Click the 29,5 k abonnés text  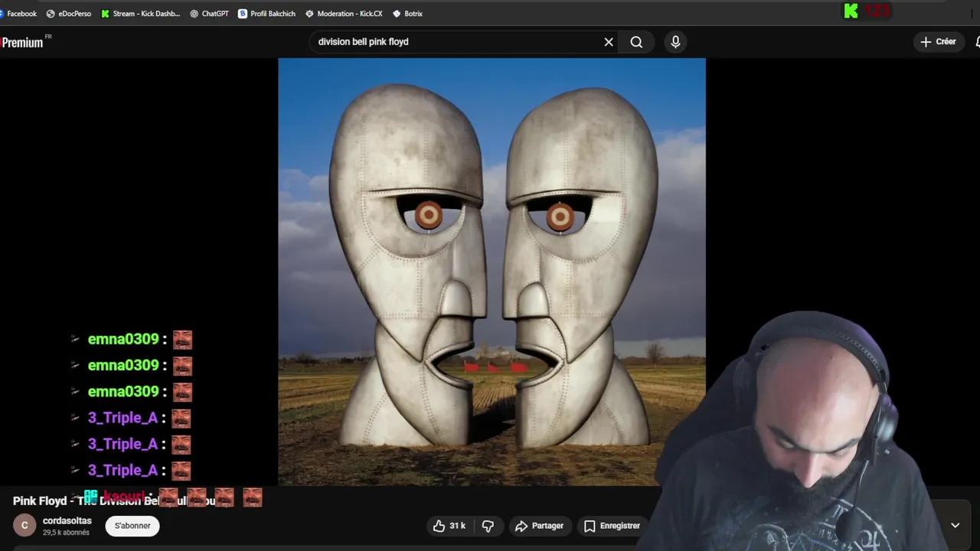66,533
